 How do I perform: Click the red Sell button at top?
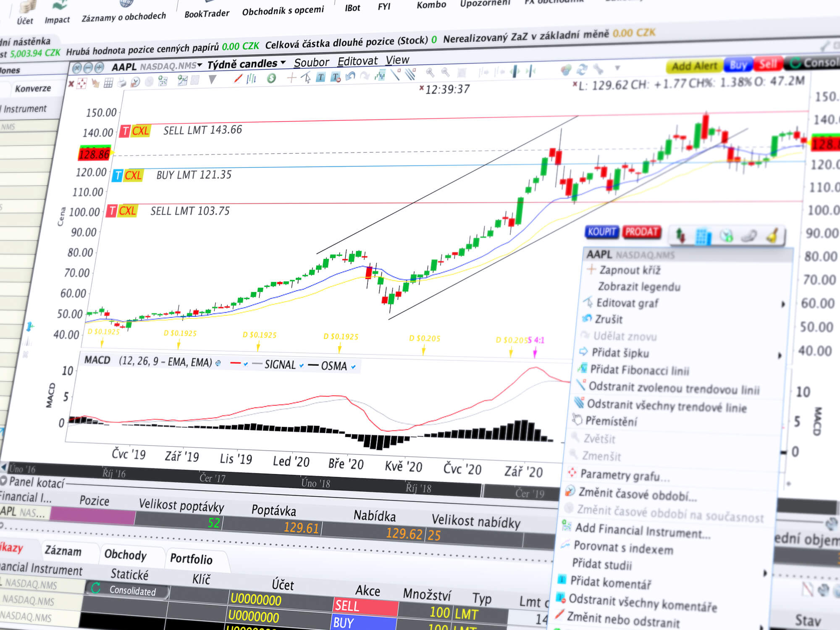point(768,64)
